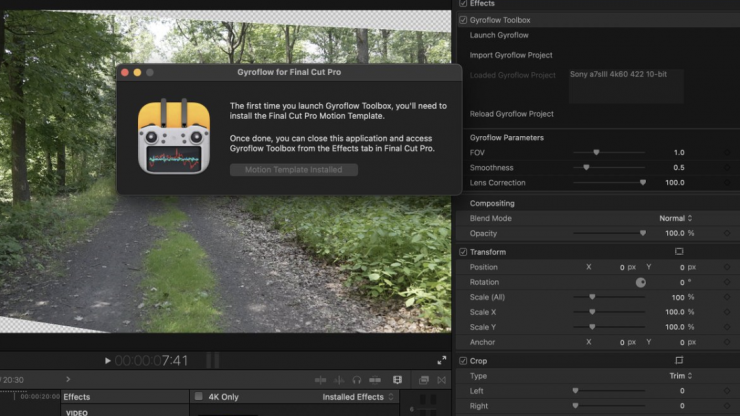Click the filmstrip effects browser icon
This screenshot has width=740, height=416.
tap(397, 380)
